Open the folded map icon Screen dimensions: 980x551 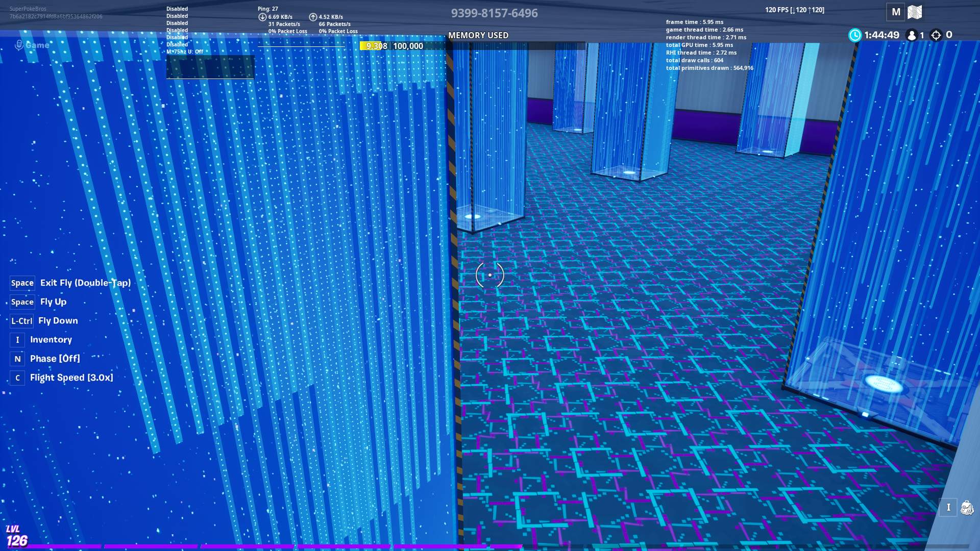[x=915, y=12]
